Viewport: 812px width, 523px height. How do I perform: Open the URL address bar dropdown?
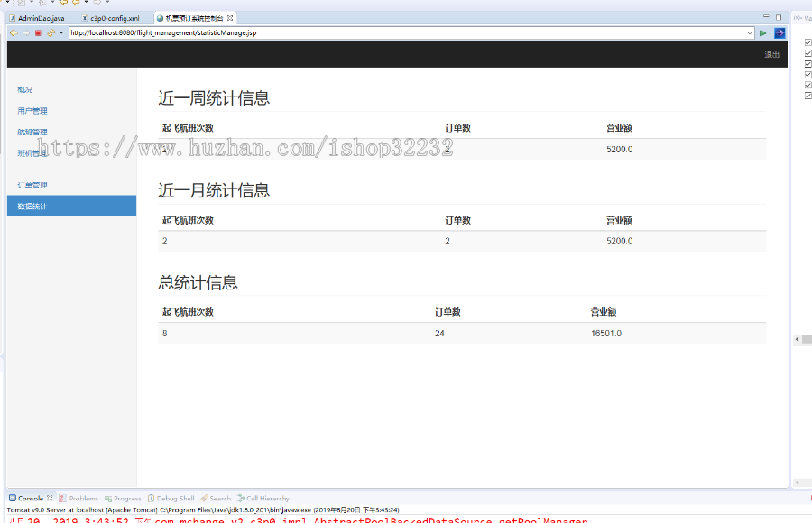point(750,32)
